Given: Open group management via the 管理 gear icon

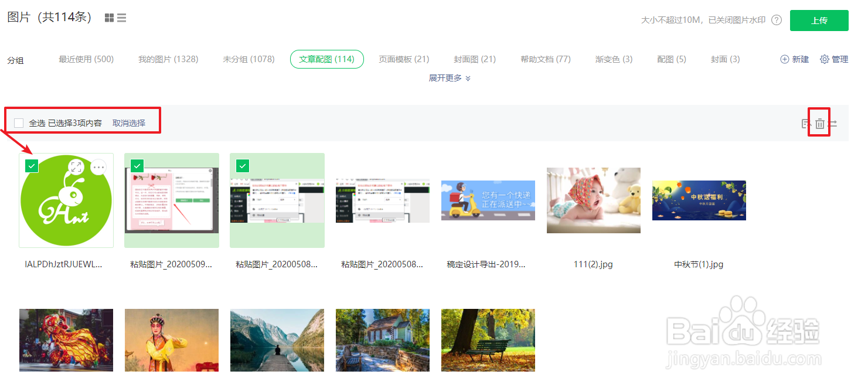Looking at the screenshot, I should (823, 59).
